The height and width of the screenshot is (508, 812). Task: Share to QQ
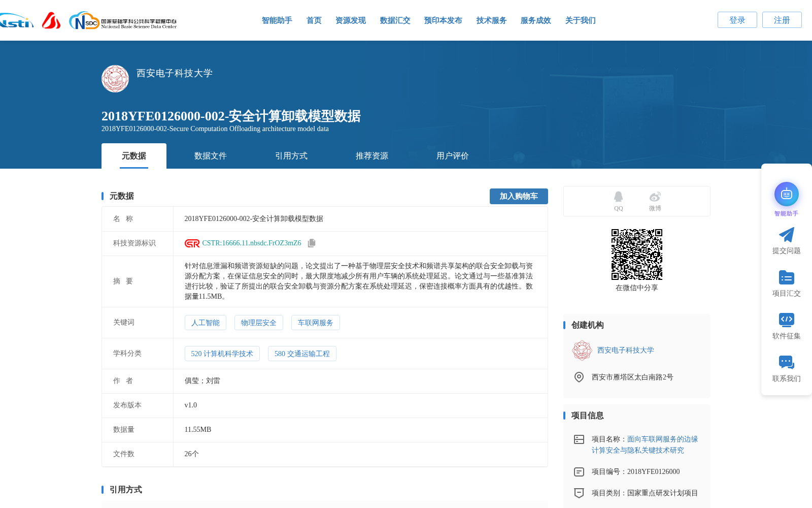click(x=618, y=201)
